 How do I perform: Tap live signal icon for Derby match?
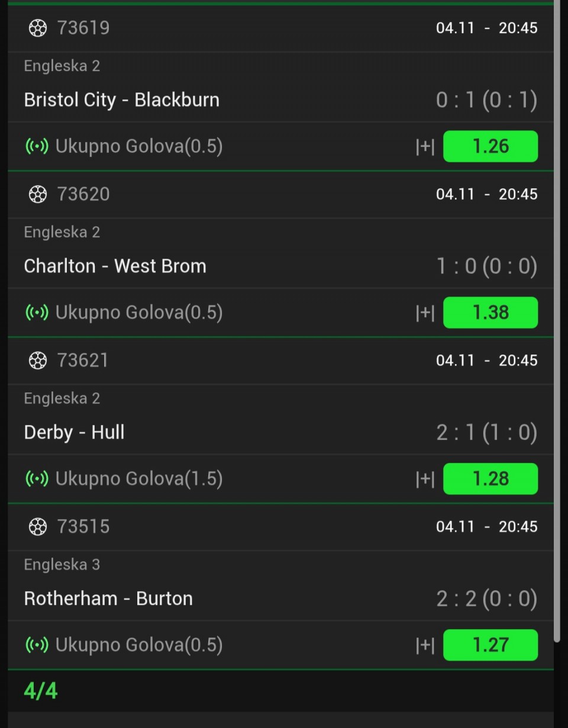click(x=37, y=479)
